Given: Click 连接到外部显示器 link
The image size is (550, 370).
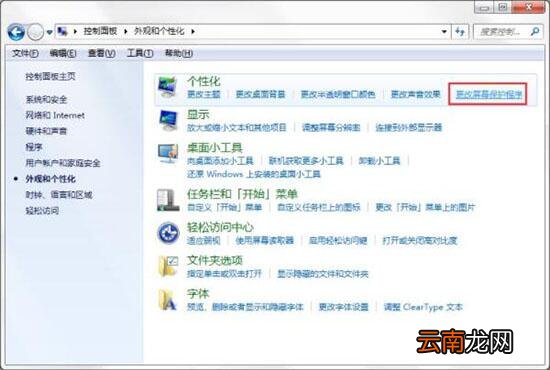Looking at the screenshot, I should [409, 127].
